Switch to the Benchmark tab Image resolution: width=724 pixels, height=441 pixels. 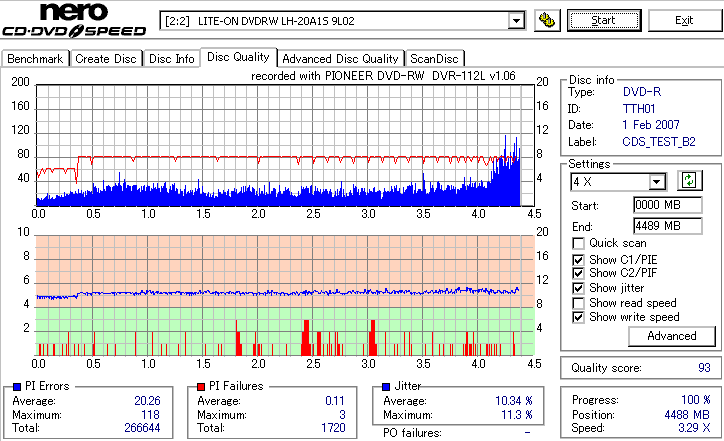click(35, 59)
